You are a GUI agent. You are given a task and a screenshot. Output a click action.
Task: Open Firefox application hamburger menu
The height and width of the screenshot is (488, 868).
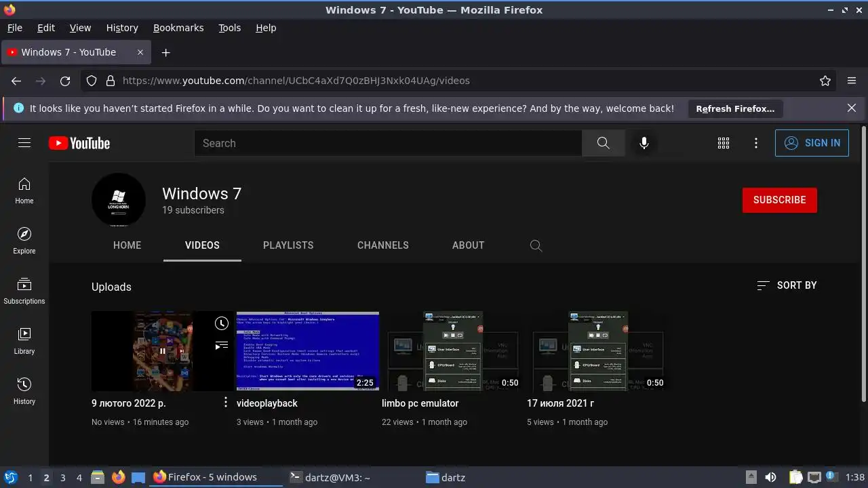852,81
